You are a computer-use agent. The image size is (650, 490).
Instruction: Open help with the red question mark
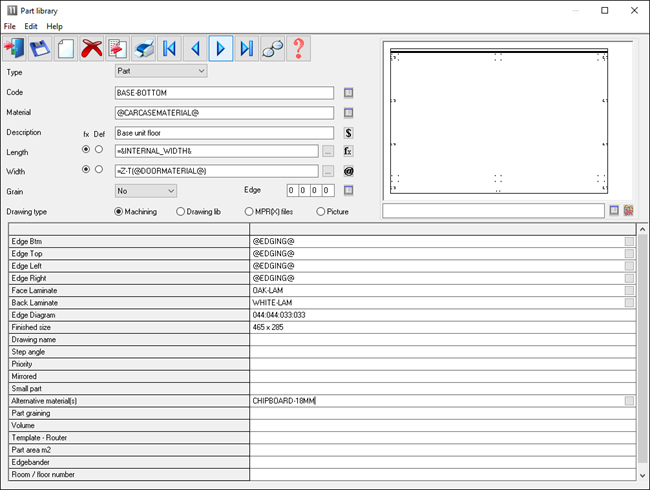[298, 48]
